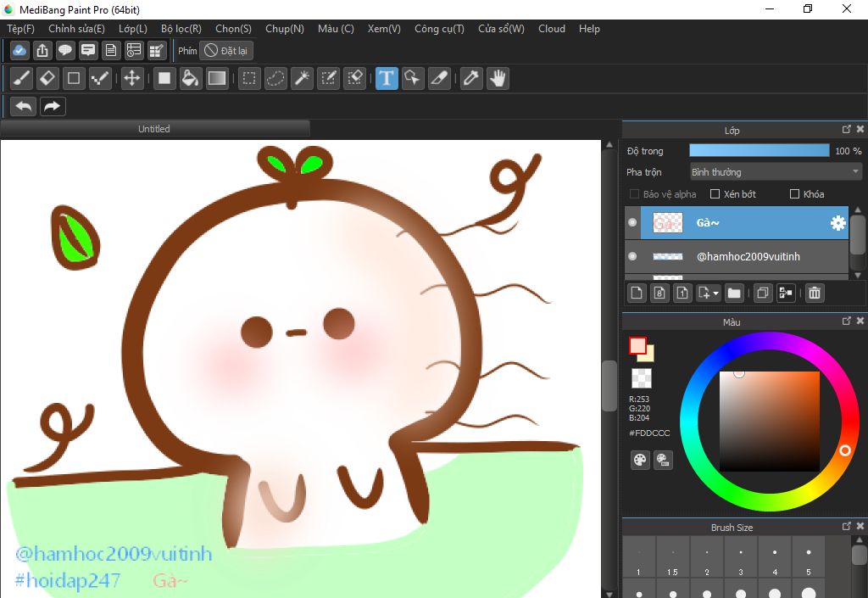Select the Shape drawing tool
The width and height of the screenshot is (868, 598).
point(74,78)
